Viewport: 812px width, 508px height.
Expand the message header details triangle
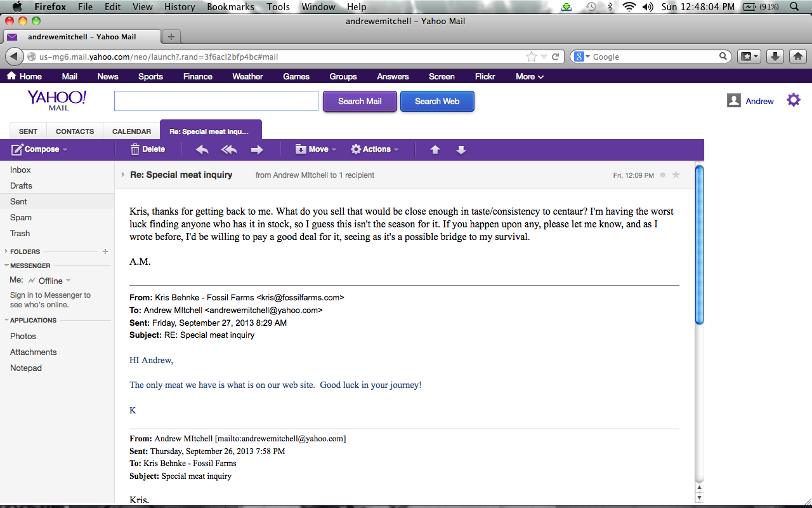pyautogui.click(x=123, y=175)
